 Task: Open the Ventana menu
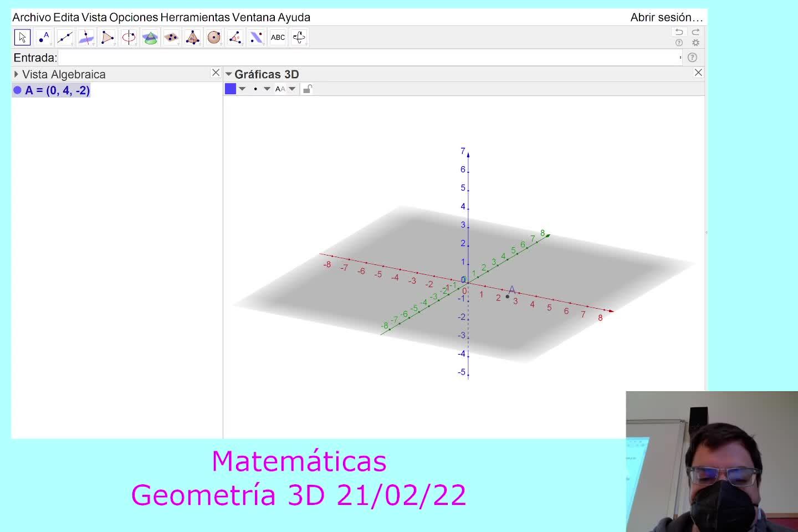pyautogui.click(x=254, y=17)
